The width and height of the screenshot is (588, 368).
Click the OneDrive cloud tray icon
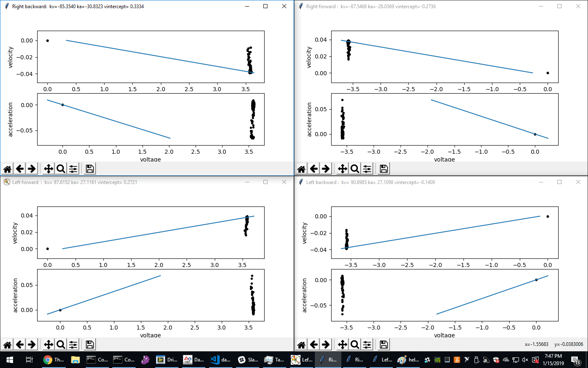[x=506, y=360]
